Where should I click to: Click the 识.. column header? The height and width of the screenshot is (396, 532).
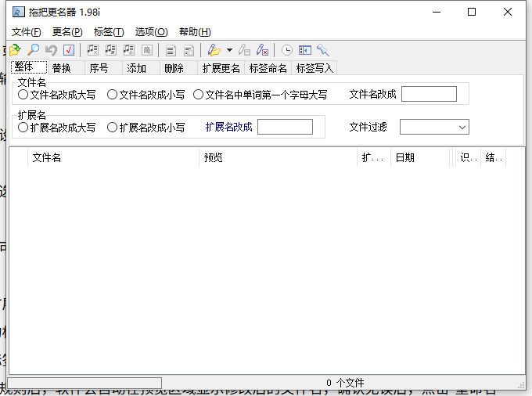click(468, 157)
